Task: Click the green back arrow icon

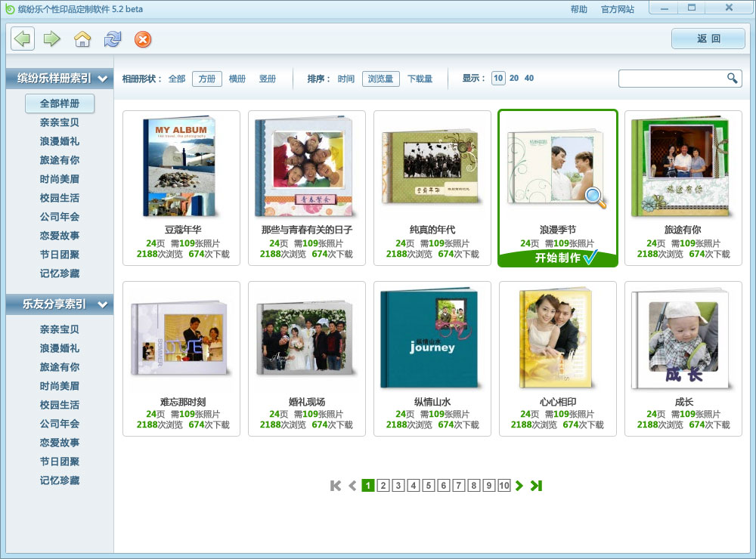Action: pyautogui.click(x=23, y=39)
